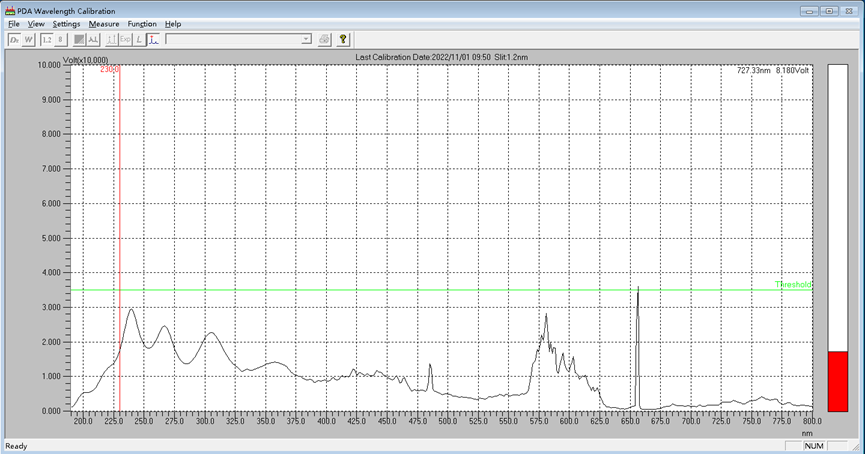The image size is (865, 454).
Task: Click the printer icon in toolbar
Action: [324, 39]
